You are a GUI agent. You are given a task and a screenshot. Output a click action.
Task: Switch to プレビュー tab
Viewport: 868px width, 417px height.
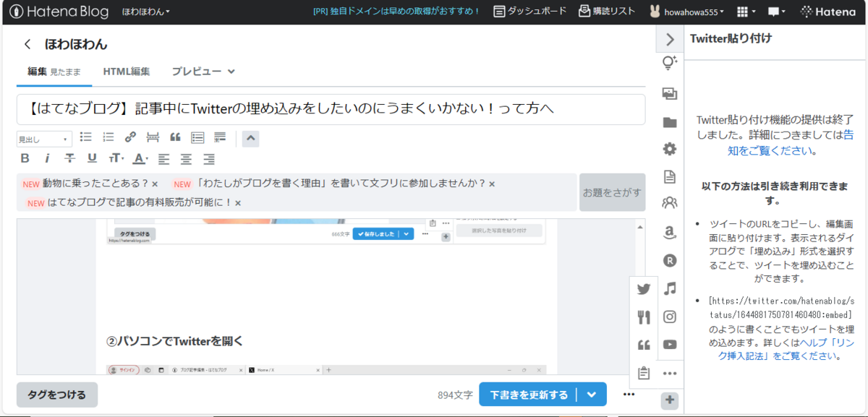pos(196,72)
